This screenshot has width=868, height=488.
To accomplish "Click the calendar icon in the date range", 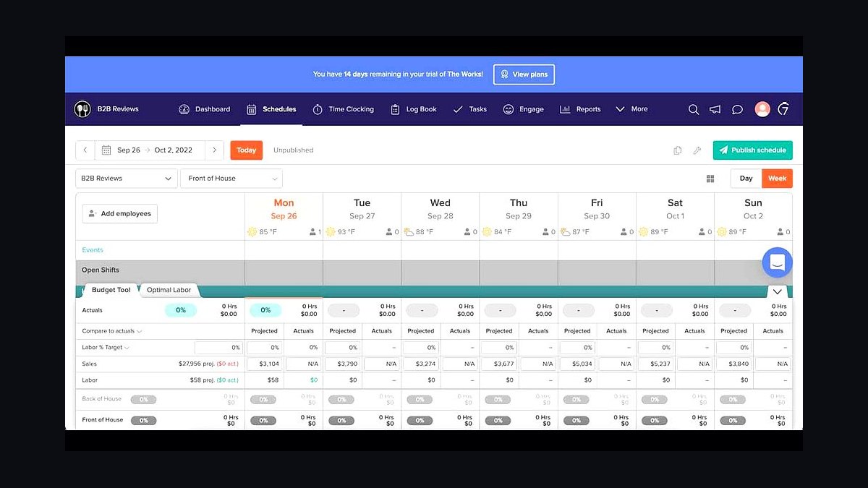I will (106, 150).
